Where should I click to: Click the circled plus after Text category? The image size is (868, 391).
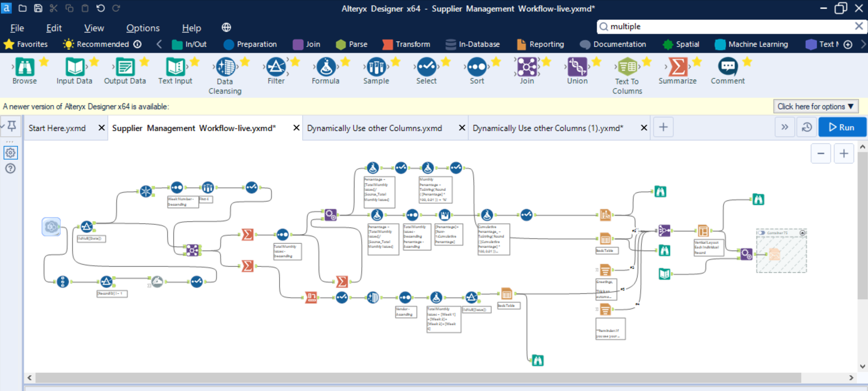point(848,44)
